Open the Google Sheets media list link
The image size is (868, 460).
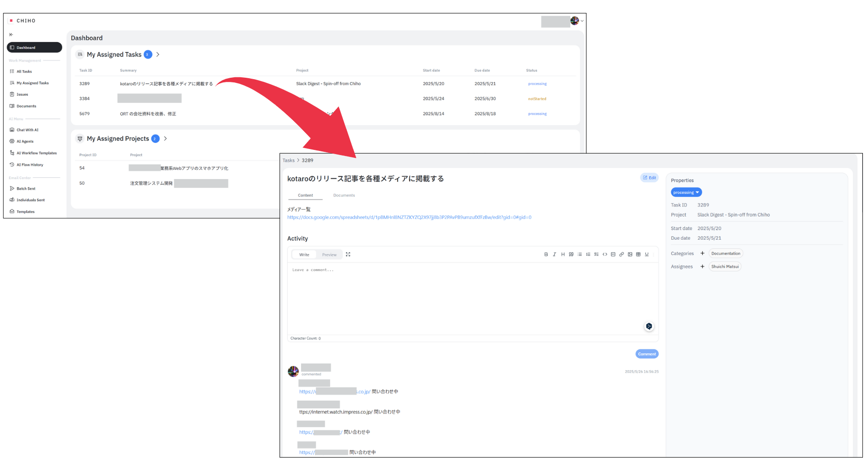coord(409,218)
